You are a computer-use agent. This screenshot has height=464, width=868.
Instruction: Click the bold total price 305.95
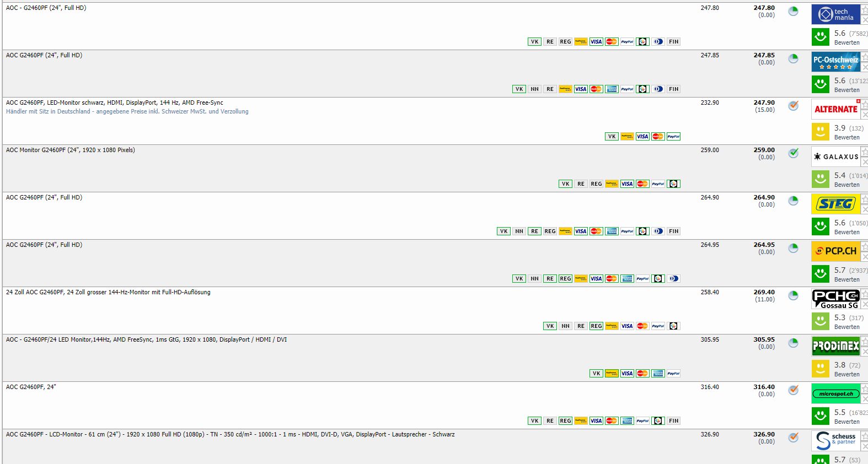pyautogui.click(x=764, y=340)
